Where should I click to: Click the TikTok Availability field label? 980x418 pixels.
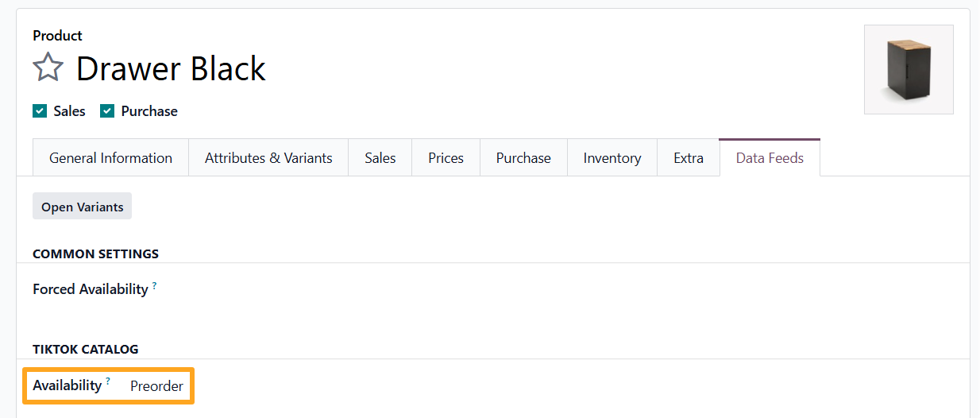pyautogui.click(x=68, y=385)
